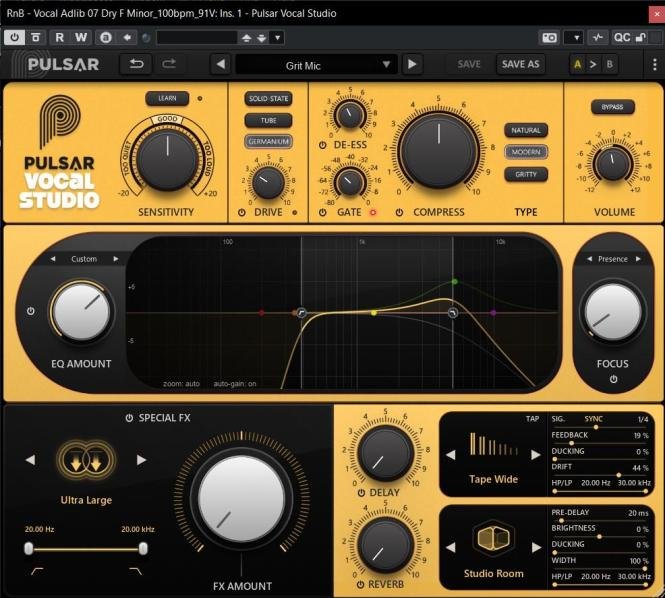Select next reverb type after Studio Room
The image size is (665, 598).
[x=536, y=548]
